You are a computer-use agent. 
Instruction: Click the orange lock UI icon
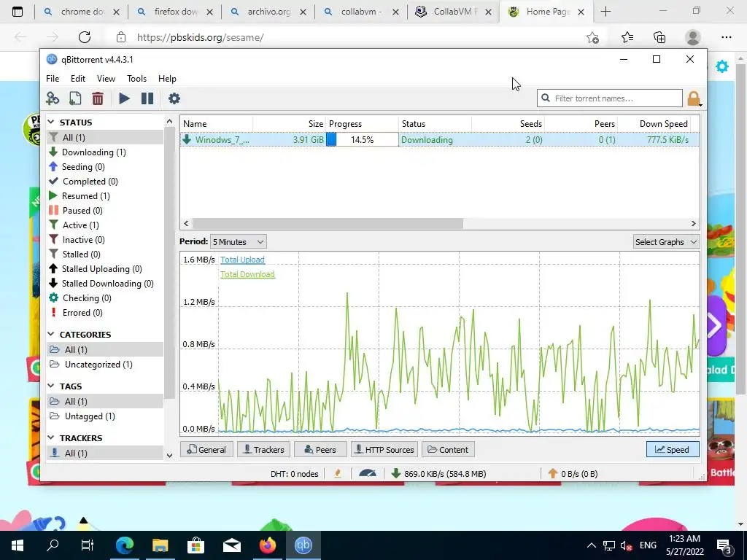pyautogui.click(x=694, y=98)
